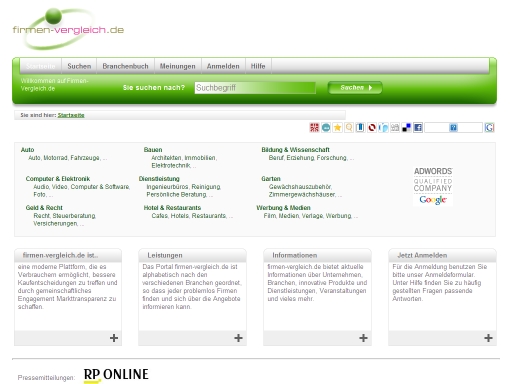The height and width of the screenshot is (384, 512).
Task: Open the Bildung & Wissenschaft category
Action: 295,150
